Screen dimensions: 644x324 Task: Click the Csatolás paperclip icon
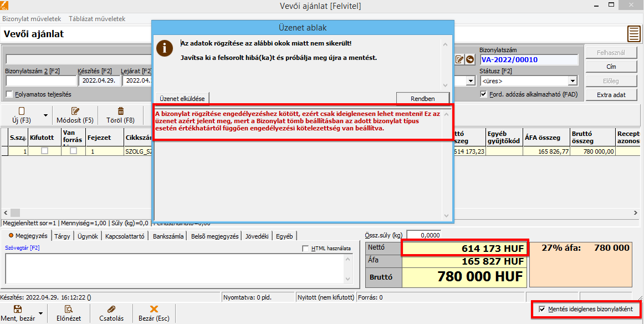pos(111,309)
